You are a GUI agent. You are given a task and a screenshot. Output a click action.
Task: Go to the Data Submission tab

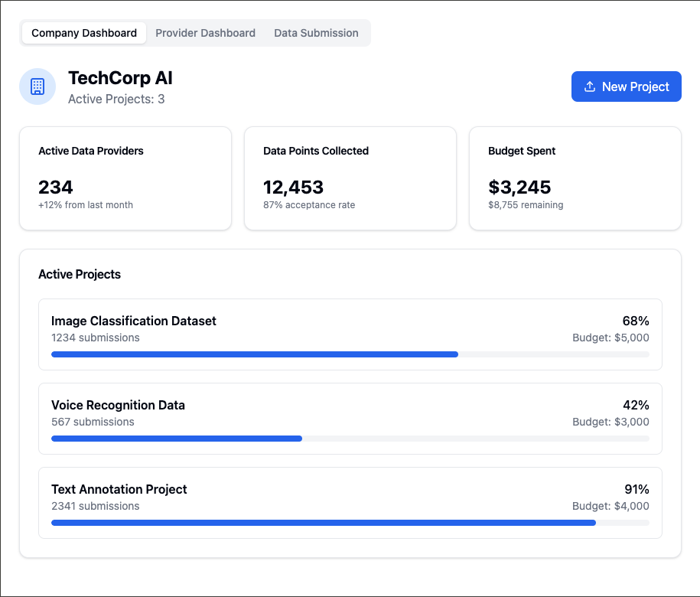tap(316, 33)
